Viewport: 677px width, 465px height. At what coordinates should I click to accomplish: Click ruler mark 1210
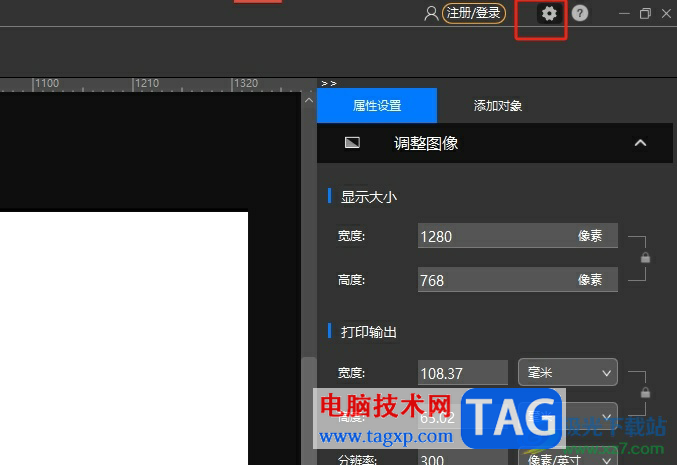point(147,83)
